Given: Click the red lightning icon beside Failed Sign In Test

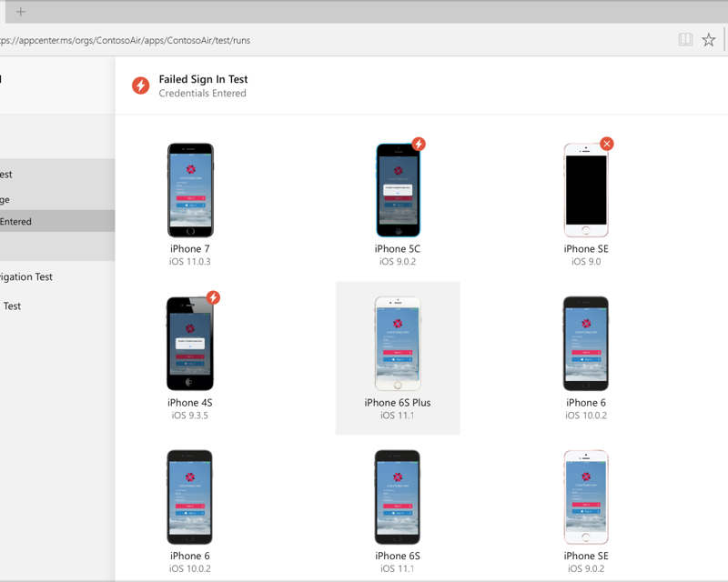Looking at the screenshot, I should tap(141, 85).
